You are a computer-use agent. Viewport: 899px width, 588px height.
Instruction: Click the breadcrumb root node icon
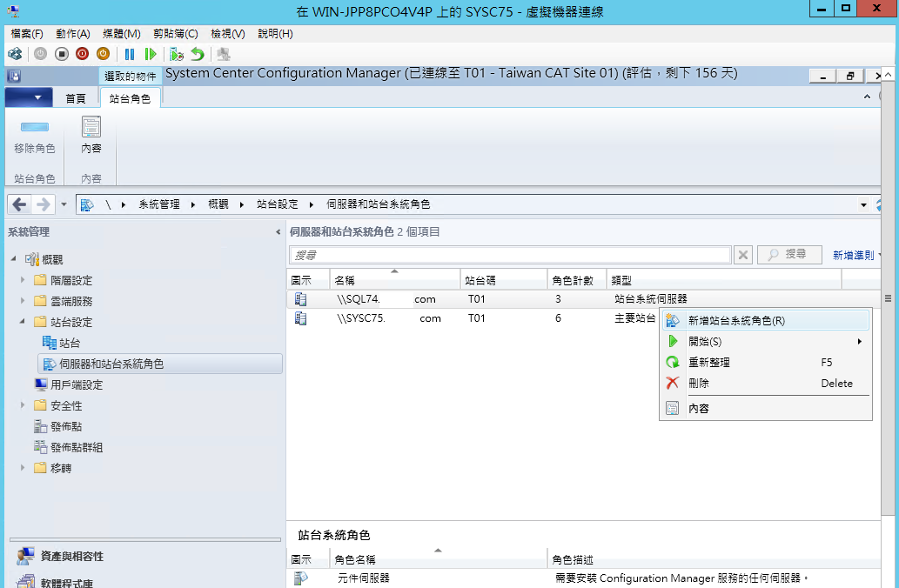pos(87,204)
